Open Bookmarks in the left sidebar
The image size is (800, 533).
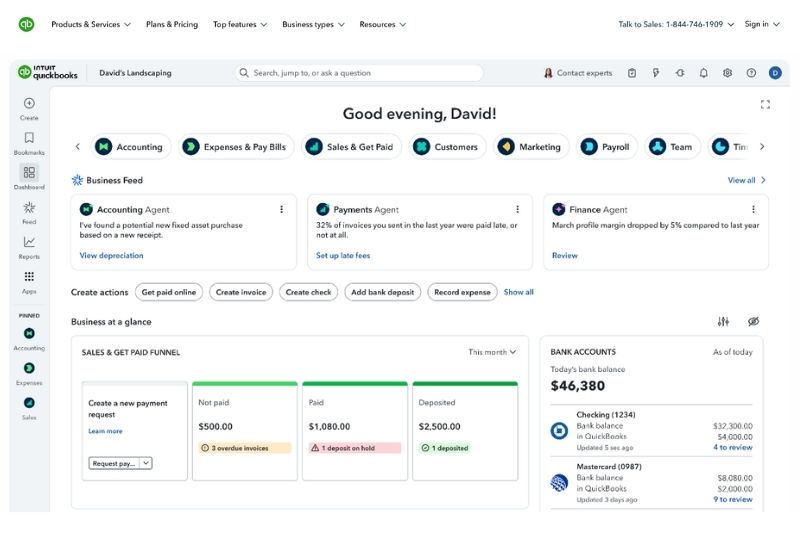pyautogui.click(x=29, y=143)
